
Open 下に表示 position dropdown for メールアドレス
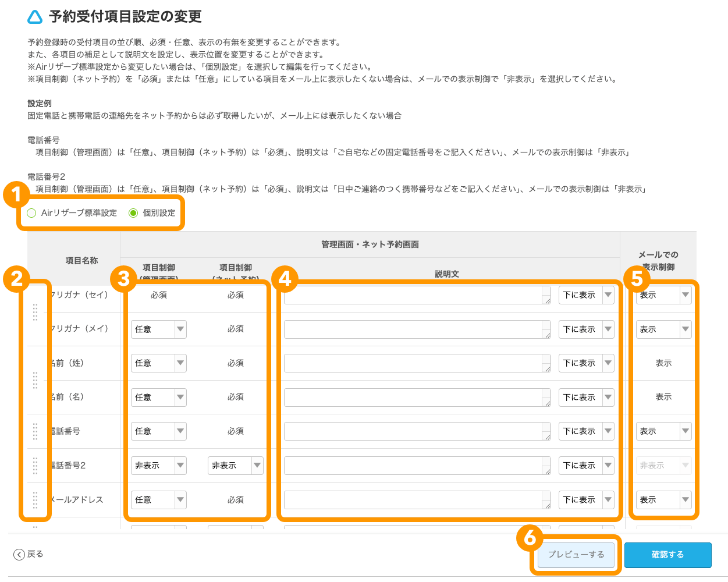click(x=587, y=500)
